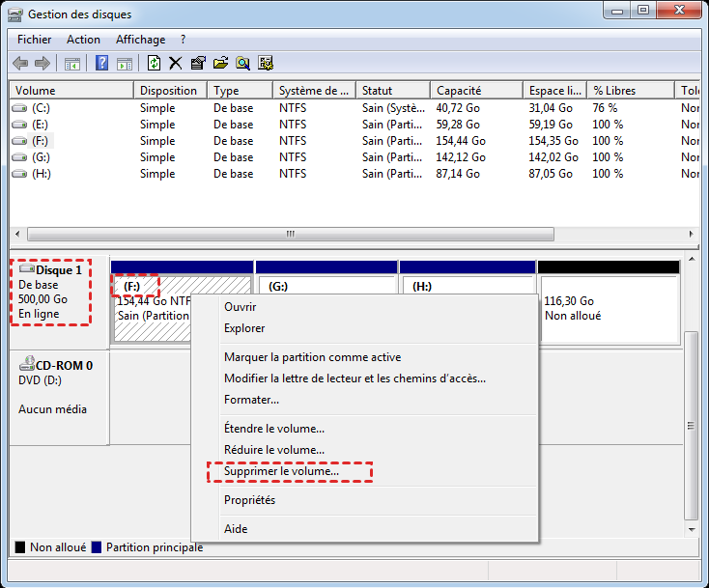Image resolution: width=709 pixels, height=588 pixels.
Task: Select the 116,30 Go Non alloué block
Action: click(610, 302)
